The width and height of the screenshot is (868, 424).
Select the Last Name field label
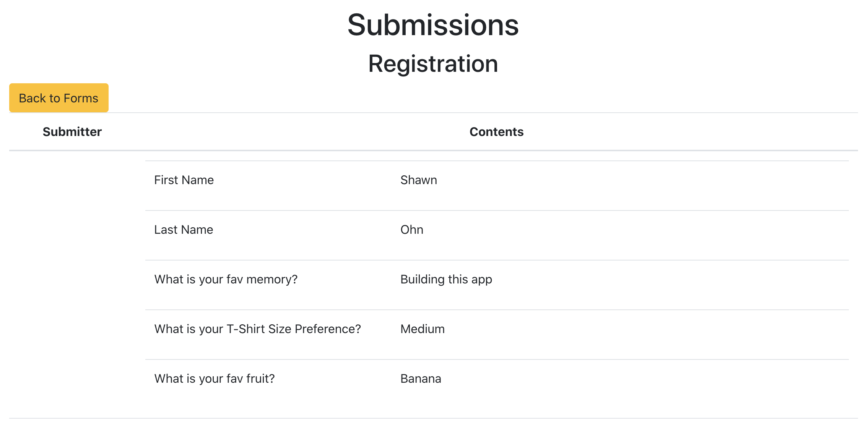click(x=183, y=230)
